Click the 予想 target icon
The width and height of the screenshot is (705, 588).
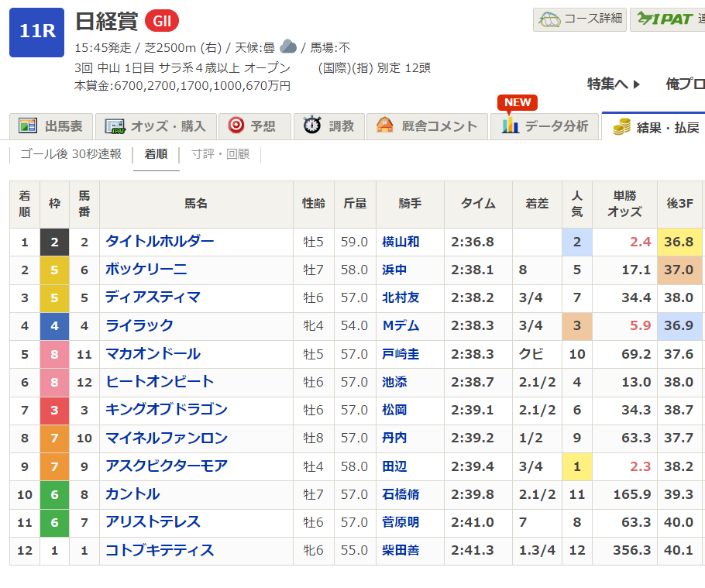[236, 126]
